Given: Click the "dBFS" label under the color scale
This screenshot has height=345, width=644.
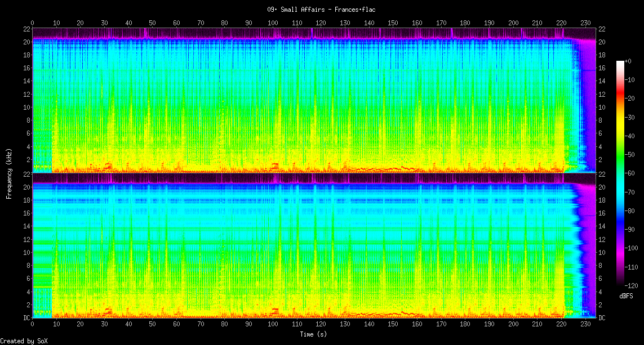Looking at the screenshot, I should (626, 295).
